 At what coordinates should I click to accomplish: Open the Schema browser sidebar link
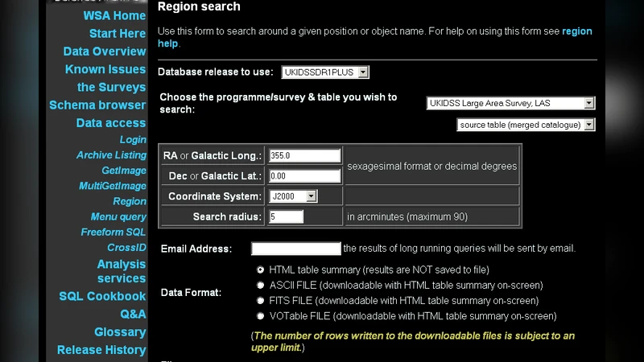click(97, 105)
